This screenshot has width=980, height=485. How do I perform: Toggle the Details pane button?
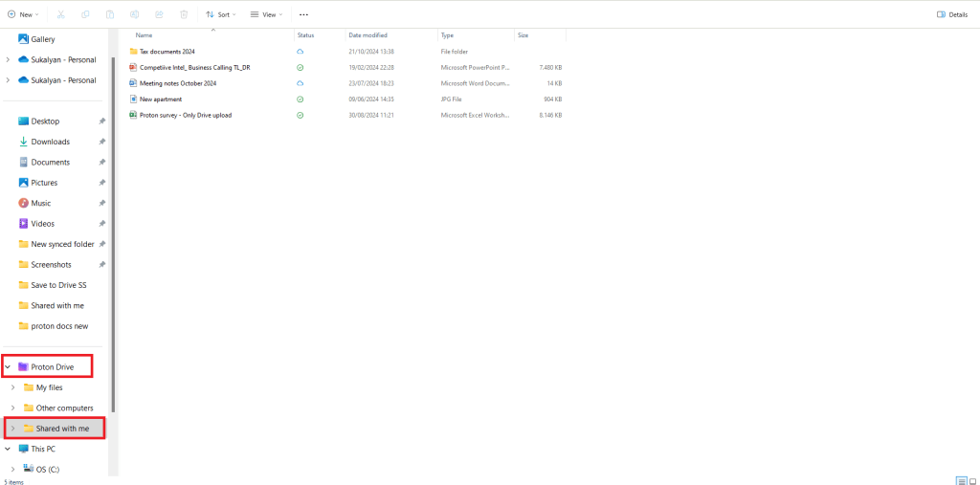[952, 14]
